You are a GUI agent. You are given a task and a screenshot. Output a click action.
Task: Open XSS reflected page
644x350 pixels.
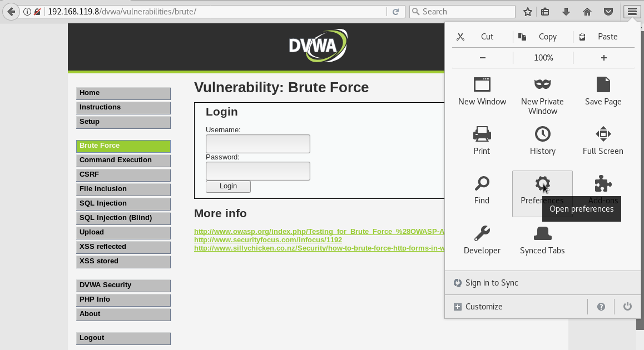(123, 247)
